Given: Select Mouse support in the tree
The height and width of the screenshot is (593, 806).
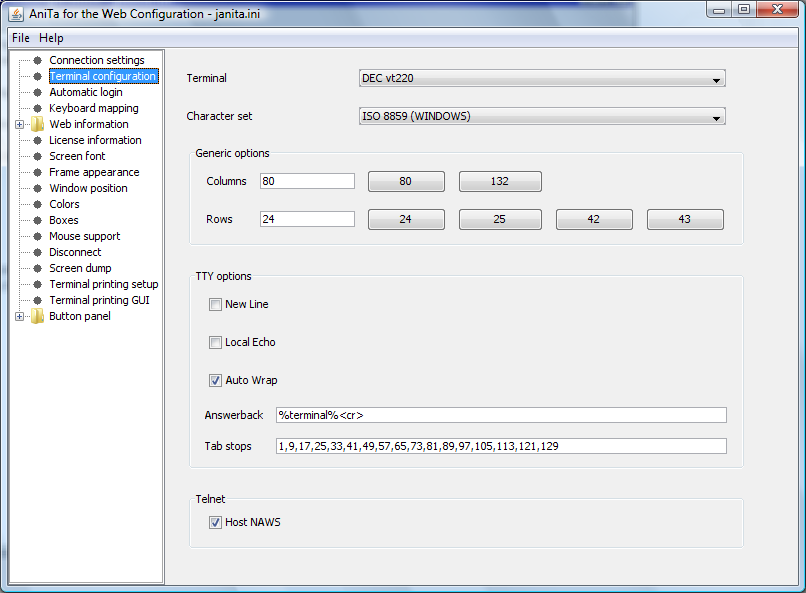Looking at the screenshot, I should click(84, 236).
